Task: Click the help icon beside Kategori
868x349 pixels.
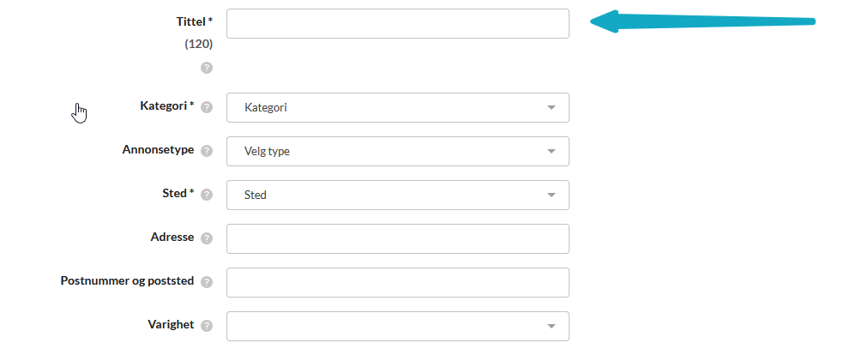Action: tap(207, 107)
